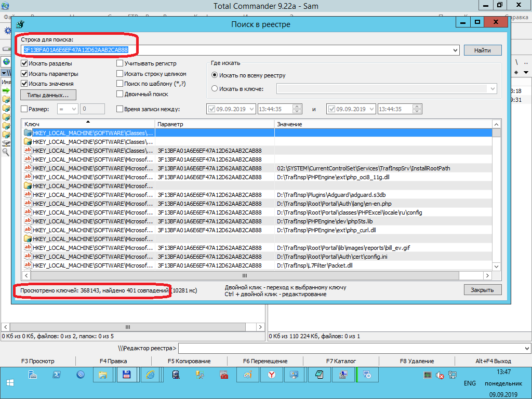
Task: Open the network tray icon
Action: [x=452, y=375]
